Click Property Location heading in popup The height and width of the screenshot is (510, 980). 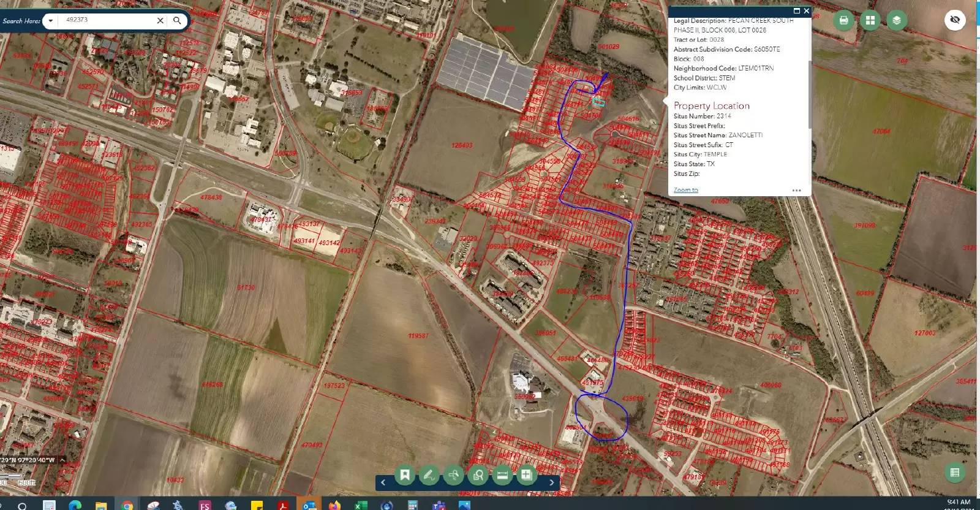click(711, 105)
